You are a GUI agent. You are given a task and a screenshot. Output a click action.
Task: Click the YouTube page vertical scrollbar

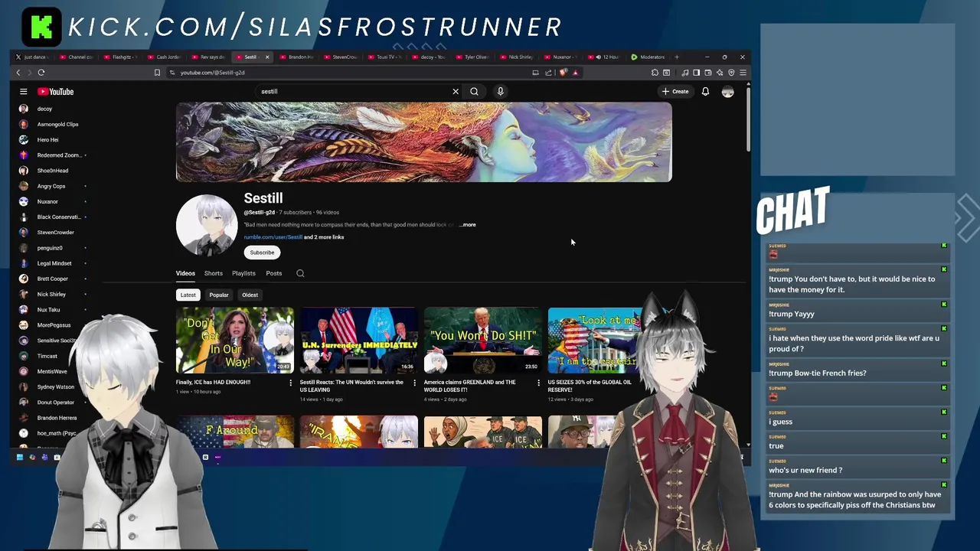pyautogui.click(x=748, y=119)
